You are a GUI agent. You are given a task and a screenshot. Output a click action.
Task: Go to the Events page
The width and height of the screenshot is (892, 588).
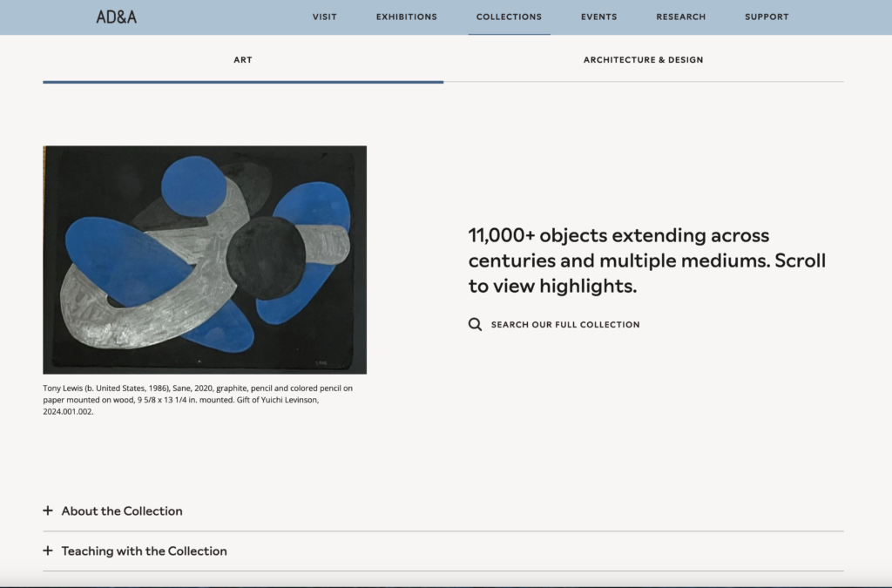pyautogui.click(x=598, y=17)
